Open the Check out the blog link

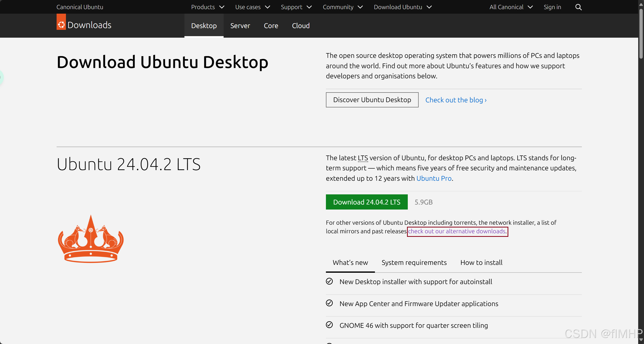[x=456, y=100]
